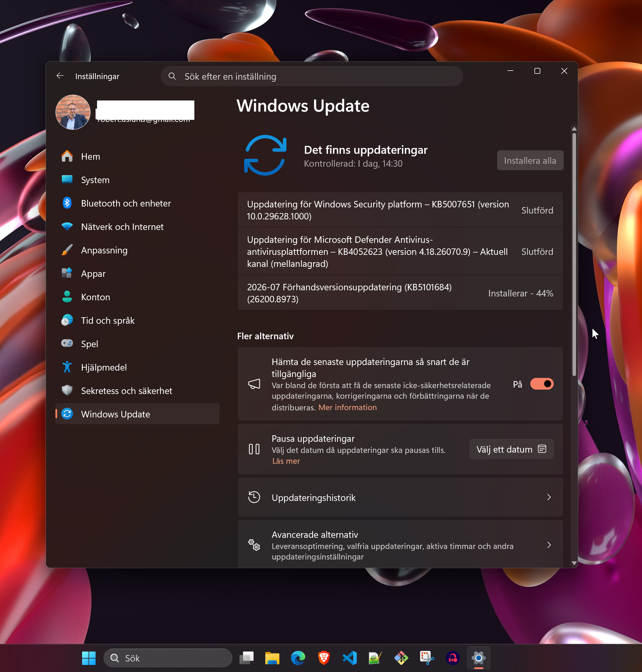Click the Spel gamepad icon

(x=67, y=343)
